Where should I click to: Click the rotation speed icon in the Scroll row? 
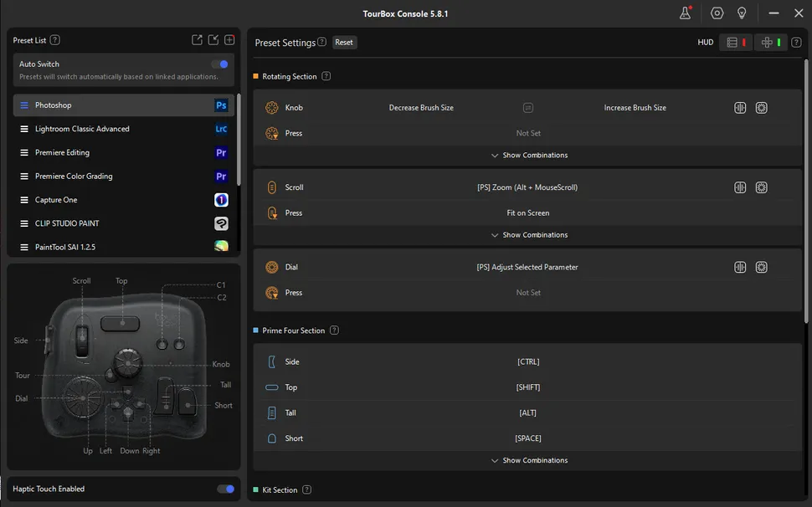point(740,187)
